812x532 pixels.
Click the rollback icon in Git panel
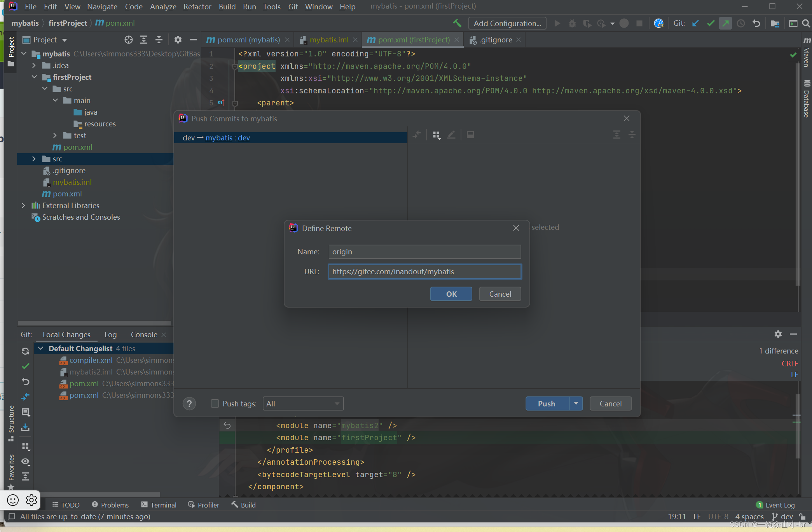point(26,381)
